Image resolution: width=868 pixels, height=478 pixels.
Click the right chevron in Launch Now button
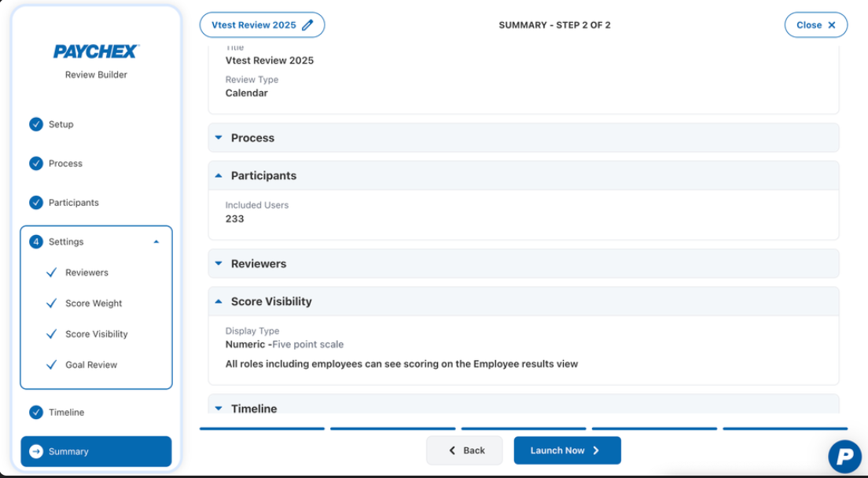coord(596,450)
